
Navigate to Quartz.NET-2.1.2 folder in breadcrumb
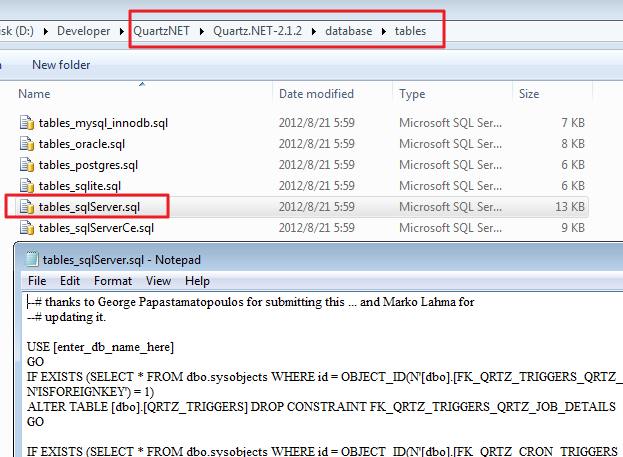click(x=257, y=31)
